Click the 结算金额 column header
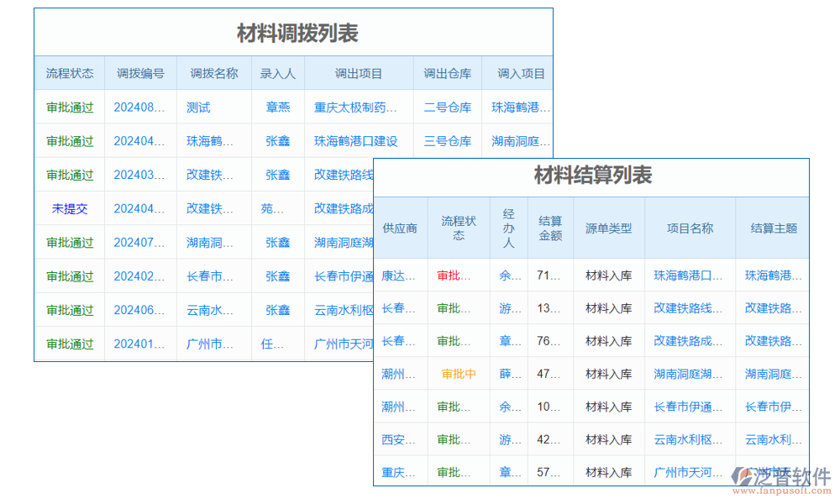840x504 pixels. 549,228
